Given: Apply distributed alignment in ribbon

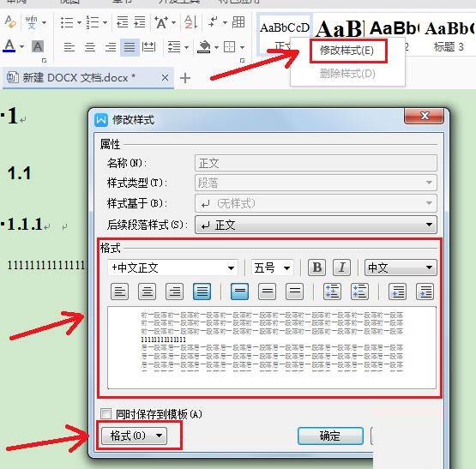Looking at the screenshot, I should 148,47.
